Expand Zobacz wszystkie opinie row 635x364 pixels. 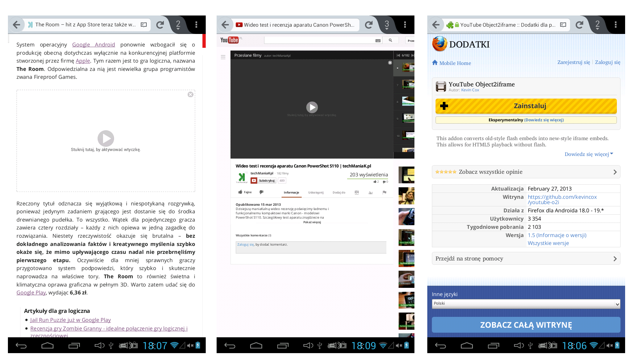coord(526,172)
